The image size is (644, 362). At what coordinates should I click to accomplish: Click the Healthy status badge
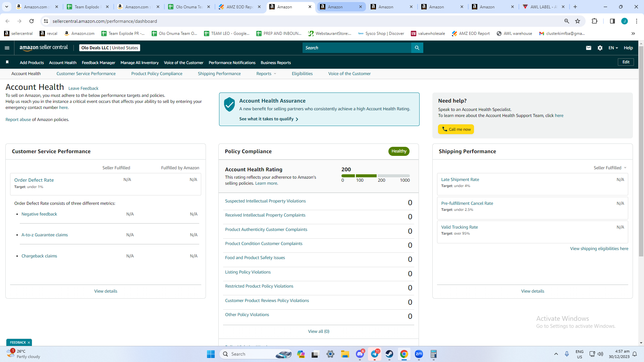pyautogui.click(x=399, y=151)
